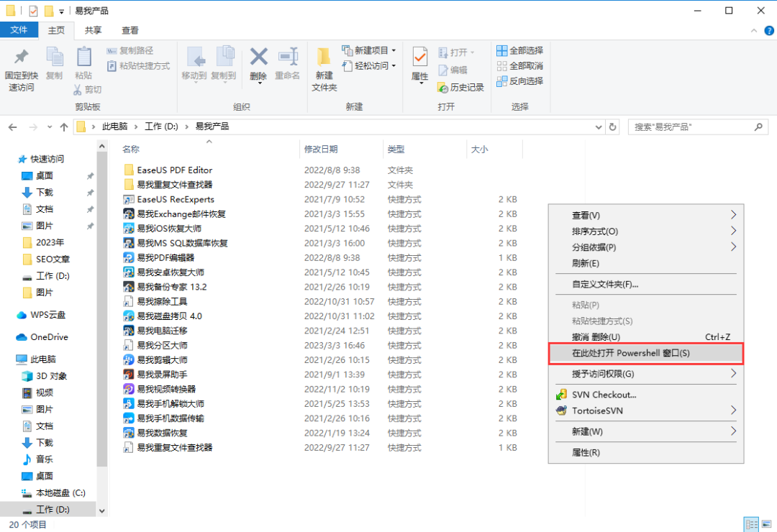Collapse the ribbon with chevron
Image resolution: width=777 pixels, height=532 pixels.
pos(754,31)
